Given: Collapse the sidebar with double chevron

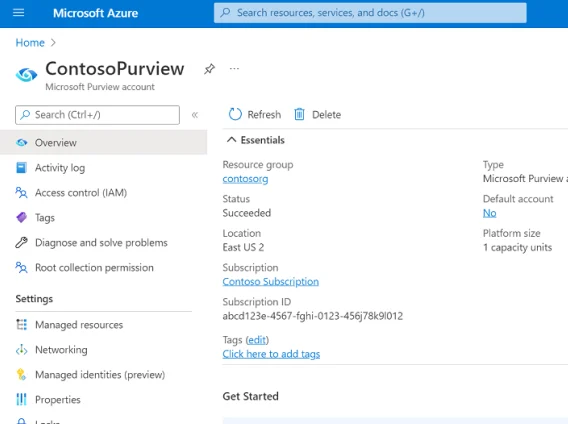Looking at the screenshot, I should pyautogui.click(x=195, y=115).
